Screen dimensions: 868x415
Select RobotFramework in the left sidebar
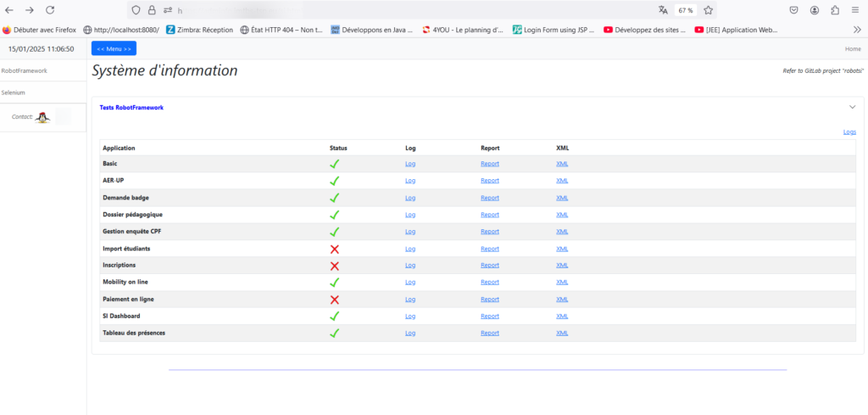24,70
